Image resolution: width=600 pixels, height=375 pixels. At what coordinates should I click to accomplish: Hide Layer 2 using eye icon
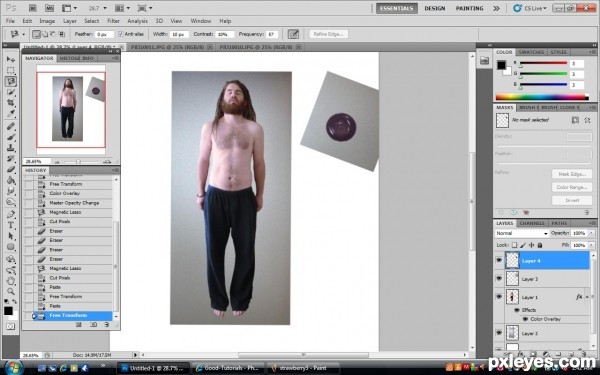click(499, 333)
